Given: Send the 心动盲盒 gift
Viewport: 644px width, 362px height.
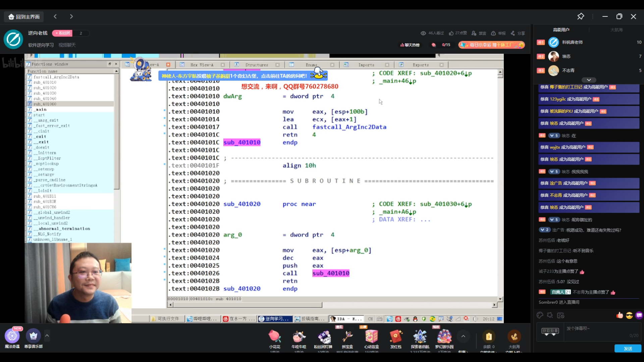Looking at the screenshot, I should coord(372,339).
